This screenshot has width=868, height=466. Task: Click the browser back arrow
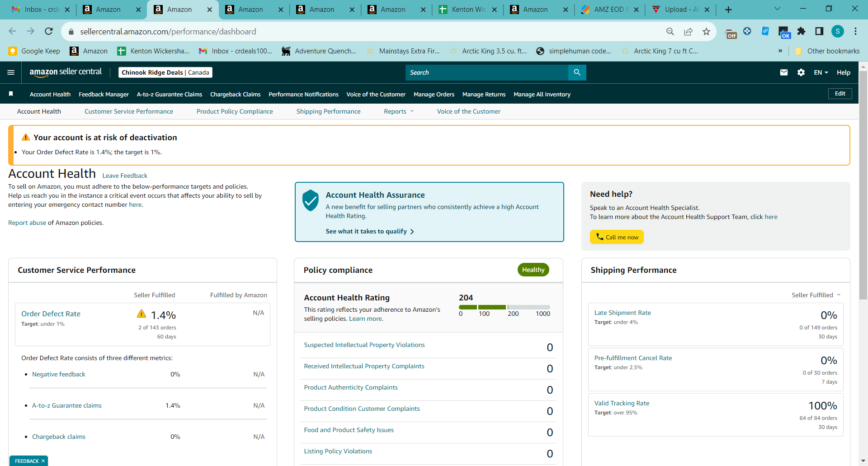[x=12, y=31]
